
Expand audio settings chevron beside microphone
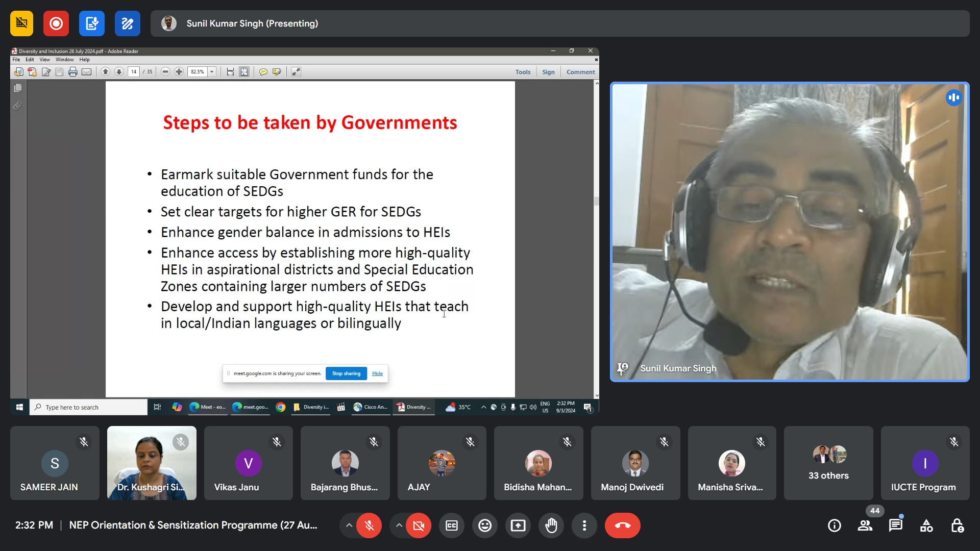click(x=349, y=525)
